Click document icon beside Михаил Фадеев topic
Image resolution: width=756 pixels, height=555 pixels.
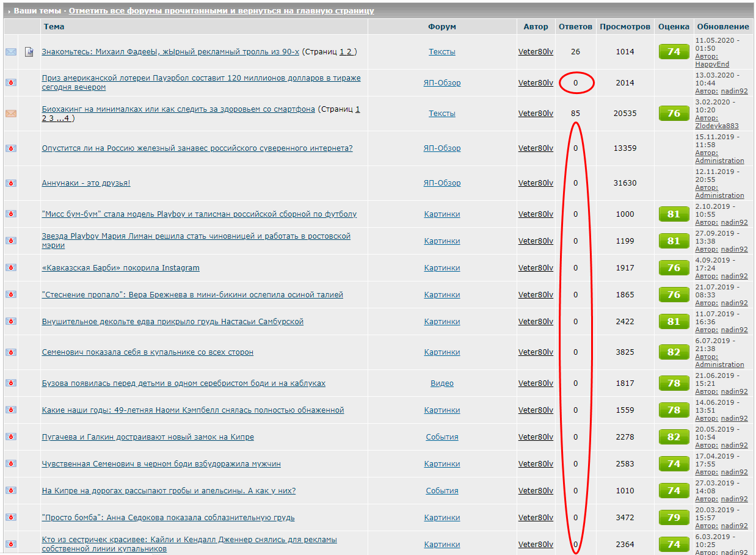[x=29, y=52]
